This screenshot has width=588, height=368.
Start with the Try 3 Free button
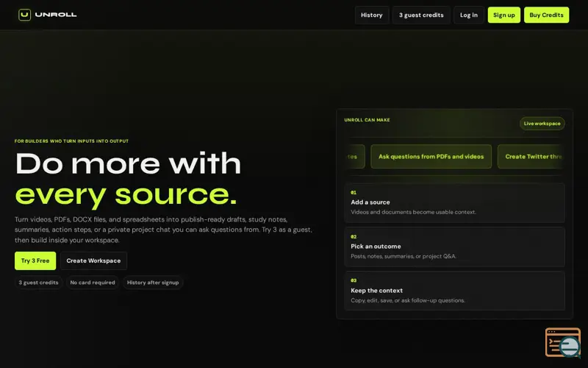[x=35, y=261]
